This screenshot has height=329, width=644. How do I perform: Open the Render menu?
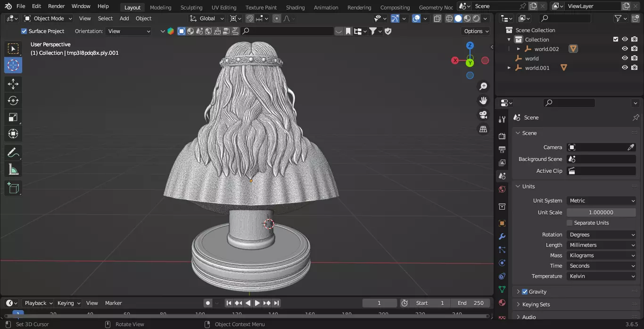pos(56,6)
